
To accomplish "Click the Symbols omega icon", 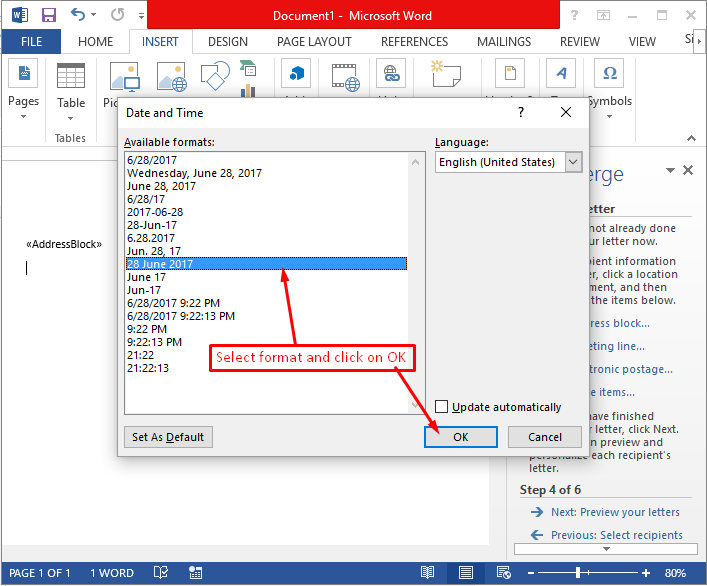I will (x=609, y=73).
